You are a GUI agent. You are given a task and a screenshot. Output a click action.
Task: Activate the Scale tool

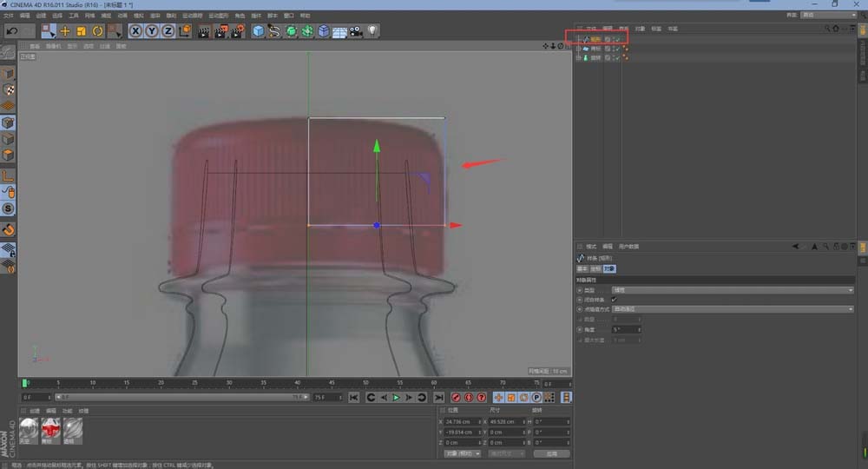[82, 31]
